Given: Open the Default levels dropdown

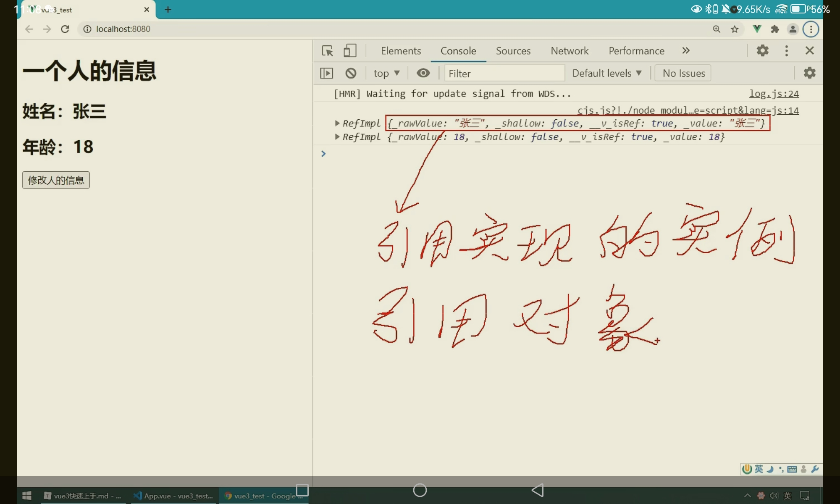Looking at the screenshot, I should pos(606,73).
